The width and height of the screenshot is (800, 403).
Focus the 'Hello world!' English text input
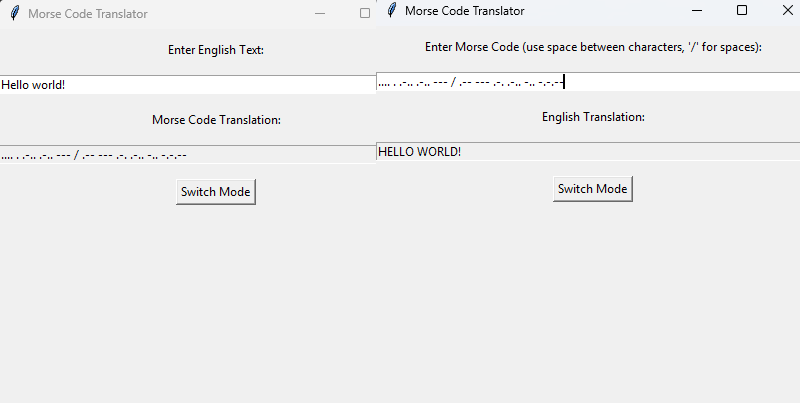click(x=188, y=85)
